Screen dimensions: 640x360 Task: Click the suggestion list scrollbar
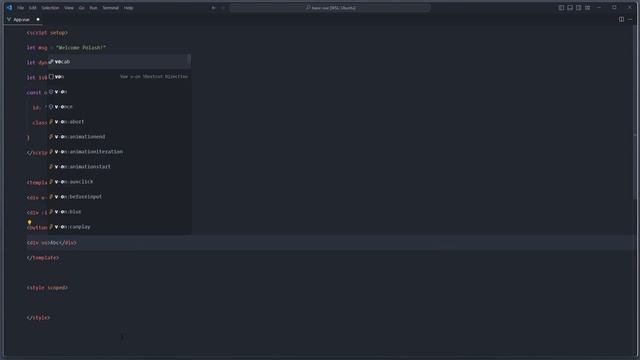[x=189, y=62]
